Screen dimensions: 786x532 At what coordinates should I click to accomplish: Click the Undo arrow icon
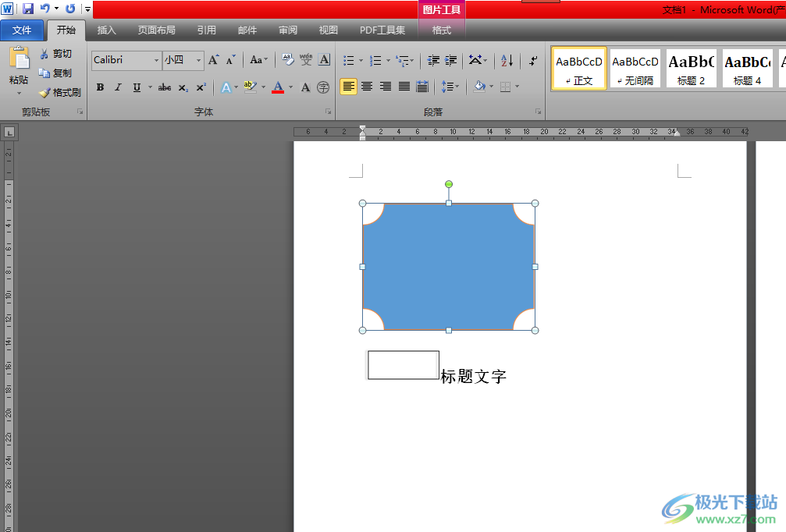[45, 9]
